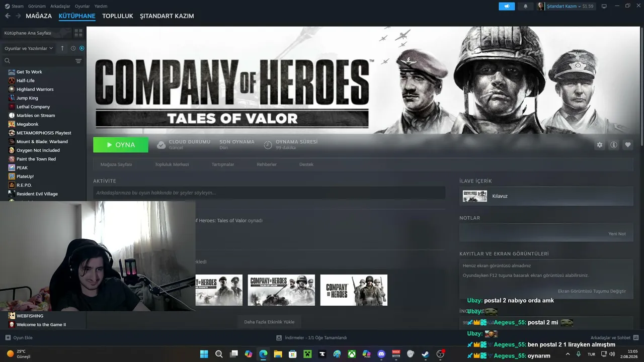The image size is (644, 362).
Task: Create a new note with Yeni Not
Action: [x=617, y=234]
